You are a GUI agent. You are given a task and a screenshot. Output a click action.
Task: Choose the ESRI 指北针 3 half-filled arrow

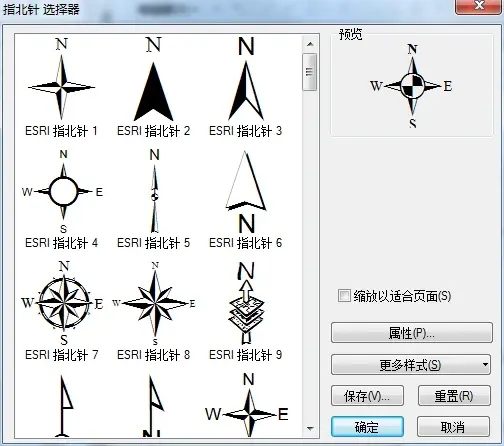[246, 79]
